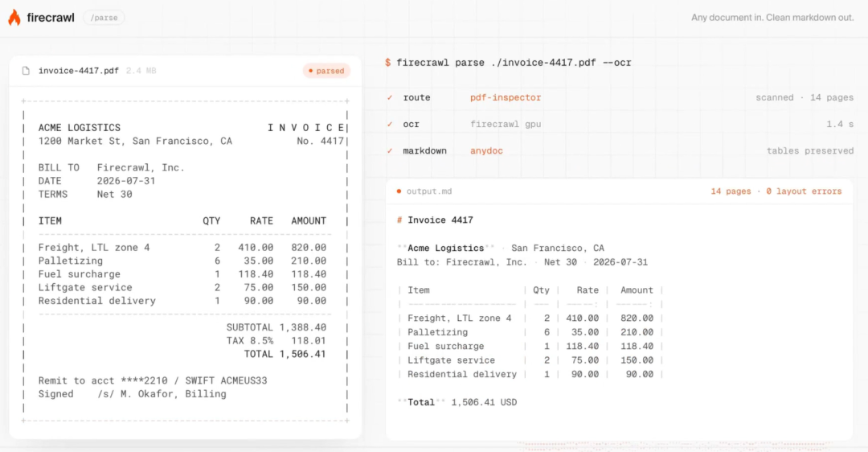
Task: Click the firecrawl parse command line
Action: click(514, 63)
